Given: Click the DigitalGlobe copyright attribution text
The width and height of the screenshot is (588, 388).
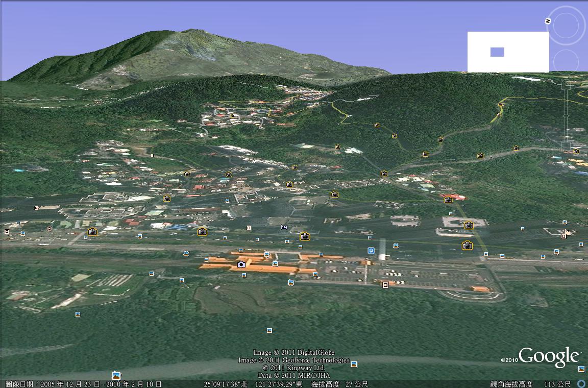Looking at the screenshot, I should [x=295, y=352].
